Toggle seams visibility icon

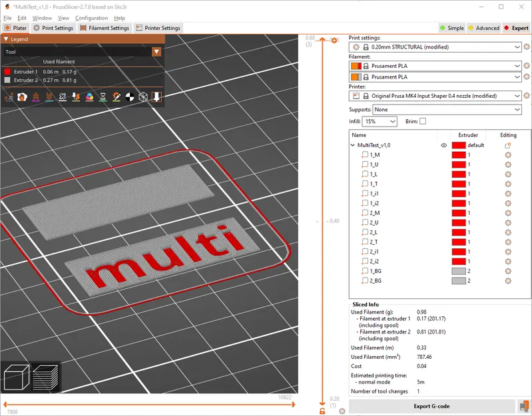coord(63,97)
